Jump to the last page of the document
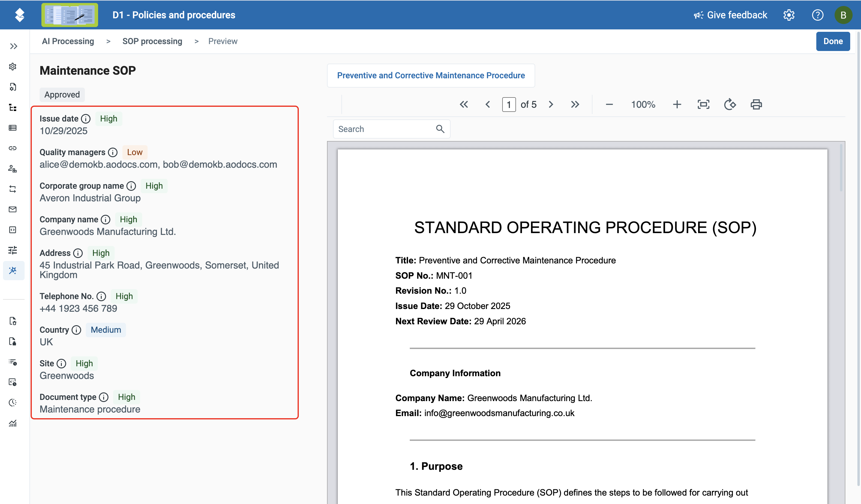This screenshot has height=504, width=861. [575, 104]
